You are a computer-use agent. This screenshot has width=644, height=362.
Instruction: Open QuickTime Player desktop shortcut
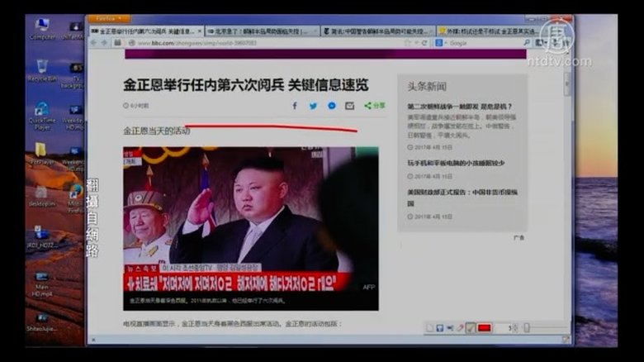(41, 116)
